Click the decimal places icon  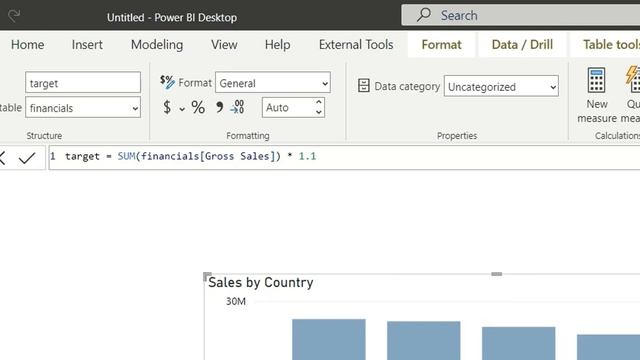tap(238, 107)
